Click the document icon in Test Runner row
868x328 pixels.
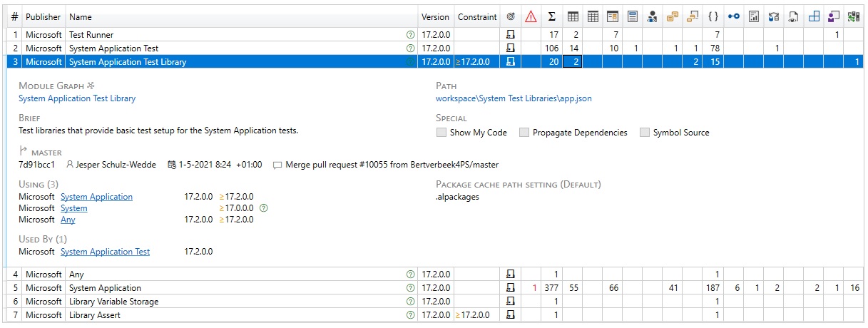[510, 34]
